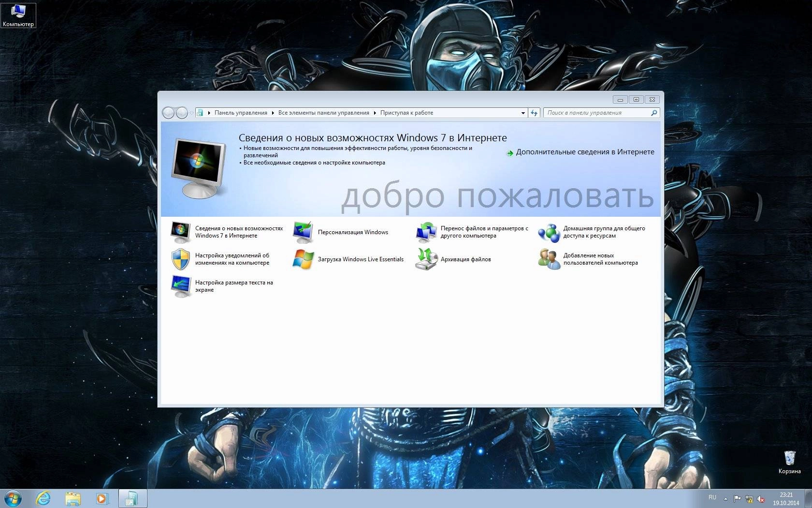
Task: Open Загрузка Windows Live Essentials text
Action: (361, 259)
